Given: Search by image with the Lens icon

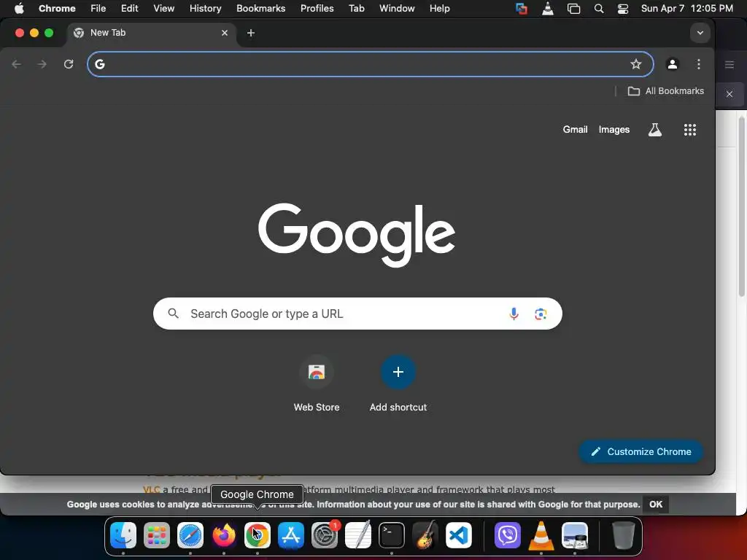Looking at the screenshot, I should 541,314.
